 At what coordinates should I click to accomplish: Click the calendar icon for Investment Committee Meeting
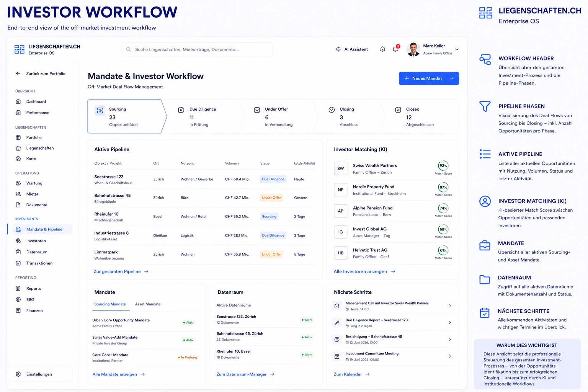coord(337,356)
